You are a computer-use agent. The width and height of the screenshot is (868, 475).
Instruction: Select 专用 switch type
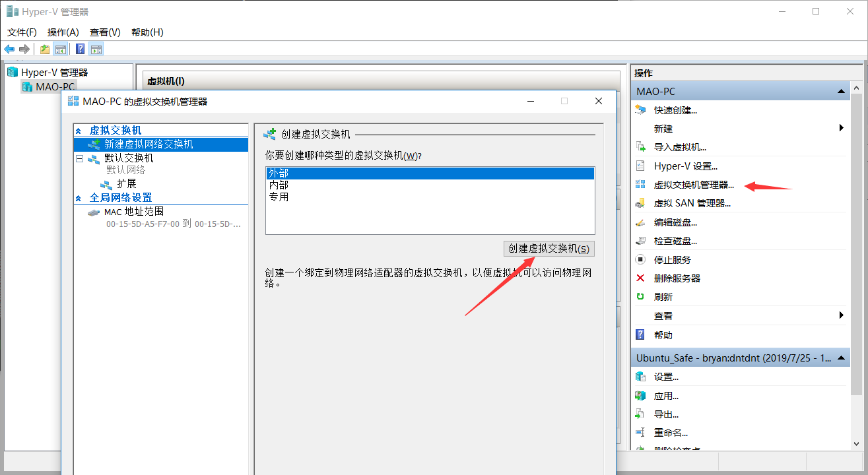click(x=430, y=197)
